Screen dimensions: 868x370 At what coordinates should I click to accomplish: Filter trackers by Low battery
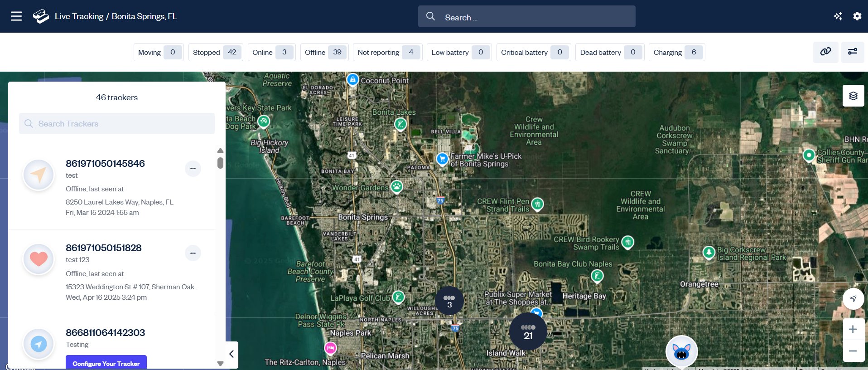point(459,52)
